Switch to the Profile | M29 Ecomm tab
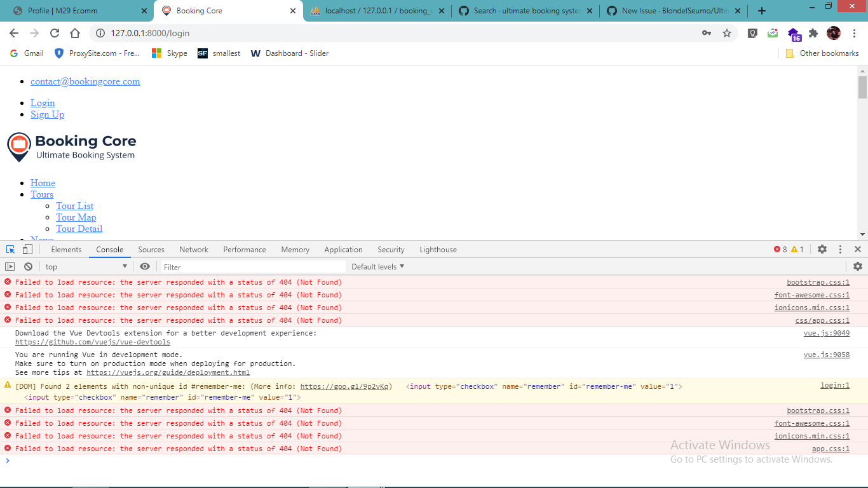 click(x=76, y=11)
